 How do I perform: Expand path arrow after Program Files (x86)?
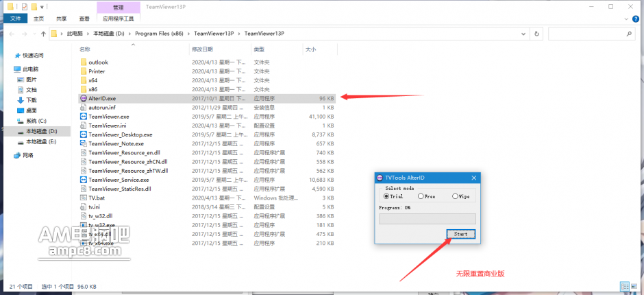tap(190, 34)
